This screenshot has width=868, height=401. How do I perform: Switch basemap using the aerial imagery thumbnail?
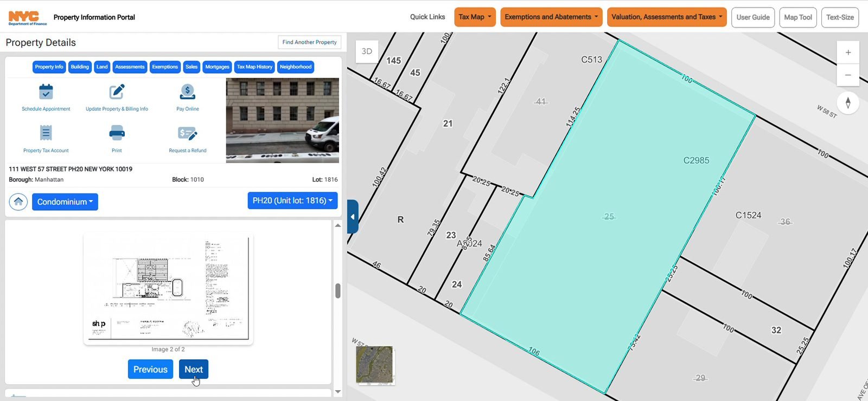(x=374, y=365)
